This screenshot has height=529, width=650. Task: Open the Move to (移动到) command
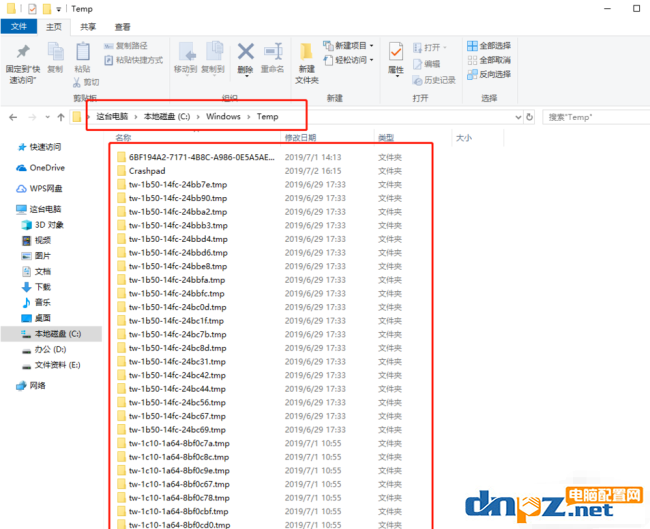click(x=185, y=58)
